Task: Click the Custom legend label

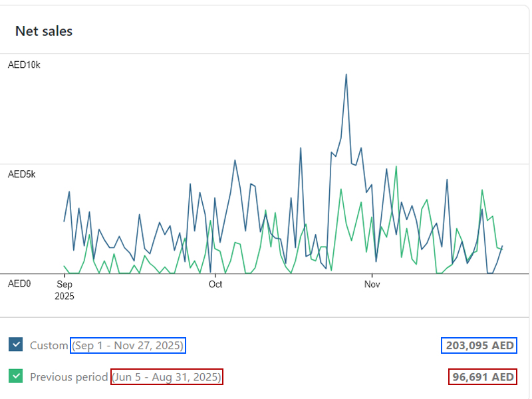Action: pyautogui.click(x=49, y=346)
